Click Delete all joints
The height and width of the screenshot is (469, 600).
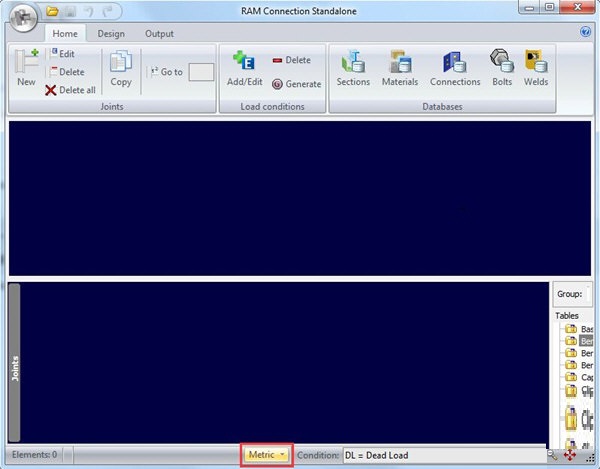click(x=70, y=90)
